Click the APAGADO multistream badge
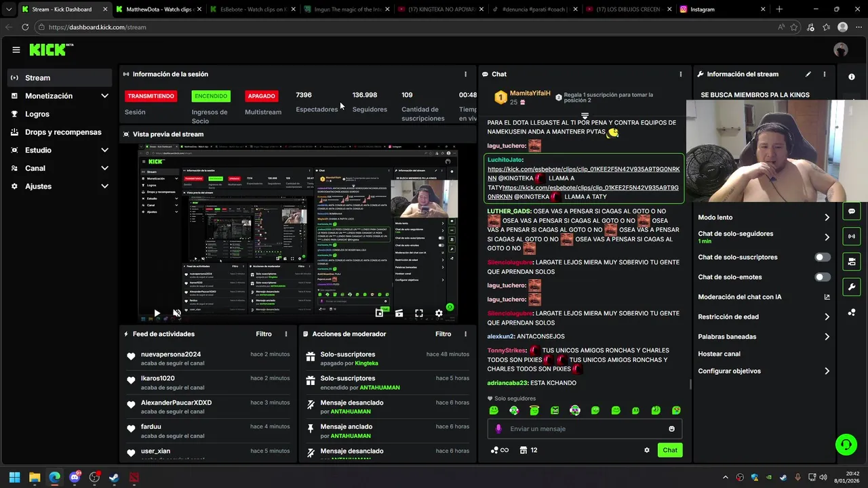 (261, 96)
